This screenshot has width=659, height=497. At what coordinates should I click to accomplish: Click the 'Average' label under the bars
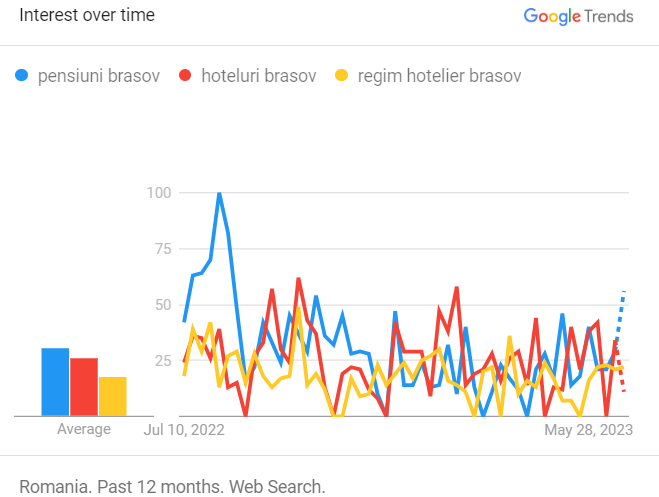[x=84, y=429]
